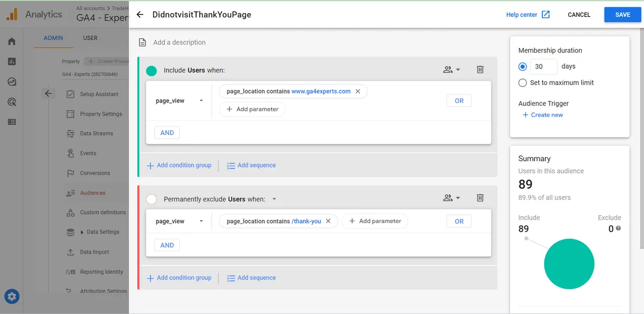Open the Configure icon in left rail
644x314 pixels.
click(12, 122)
